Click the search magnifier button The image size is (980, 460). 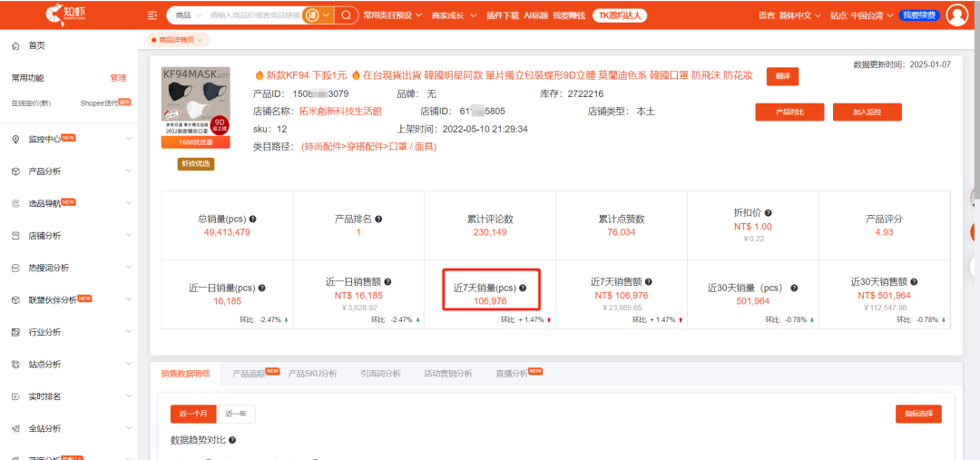coord(347,15)
